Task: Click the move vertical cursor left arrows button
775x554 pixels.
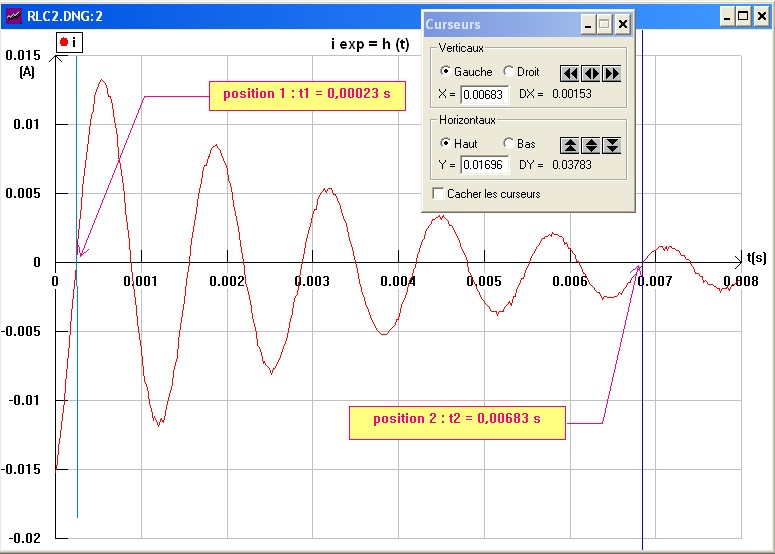Action: tap(569, 73)
